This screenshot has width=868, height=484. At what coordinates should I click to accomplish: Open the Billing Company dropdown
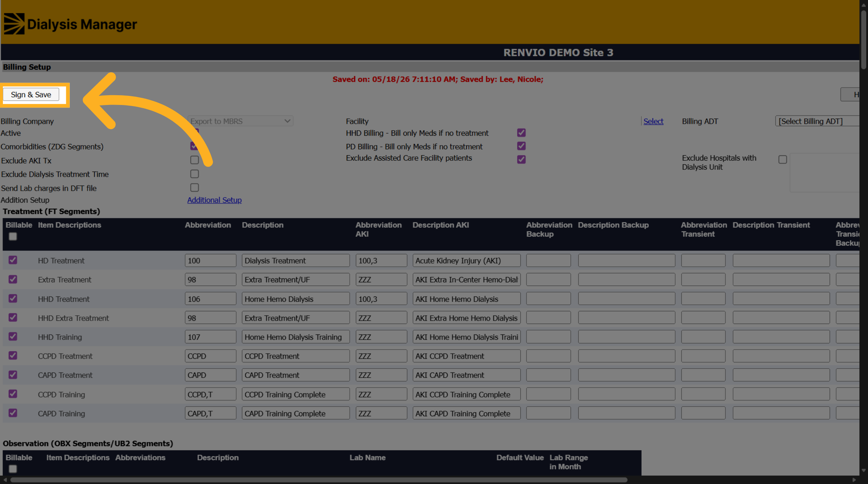pyautogui.click(x=240, y=121)
